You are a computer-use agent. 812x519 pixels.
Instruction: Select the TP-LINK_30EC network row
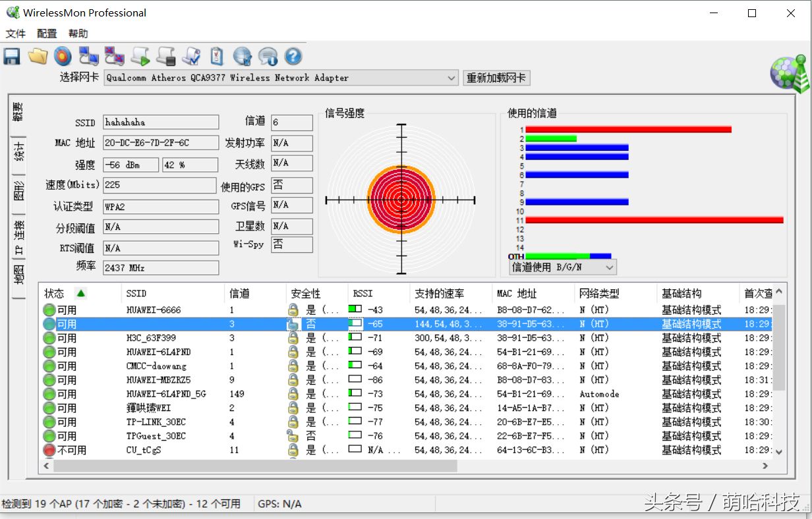click(x=406, y=422)
